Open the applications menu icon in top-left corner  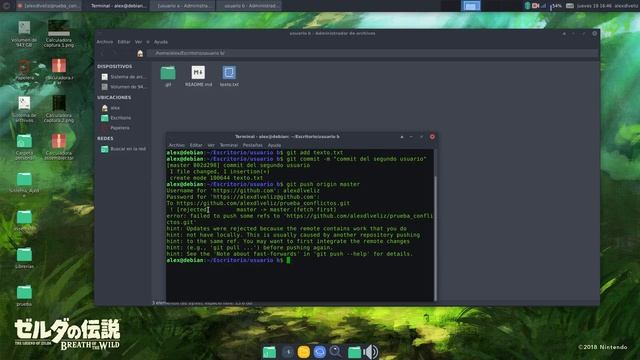point(6,6)
